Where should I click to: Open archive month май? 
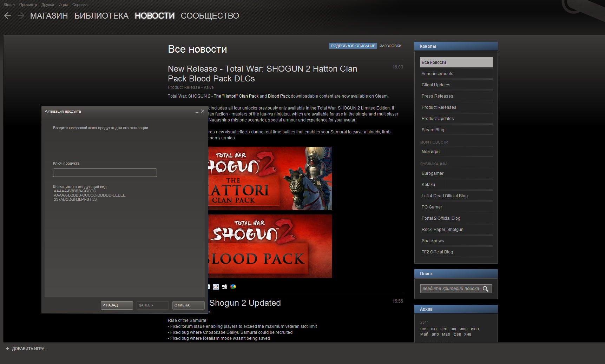[424, 335]
